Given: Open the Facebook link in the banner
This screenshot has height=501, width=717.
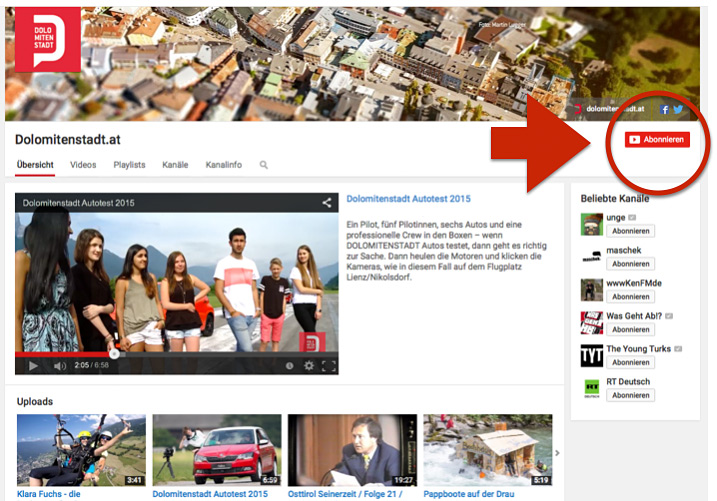Looking at the screenshot, I should [664, 109].
